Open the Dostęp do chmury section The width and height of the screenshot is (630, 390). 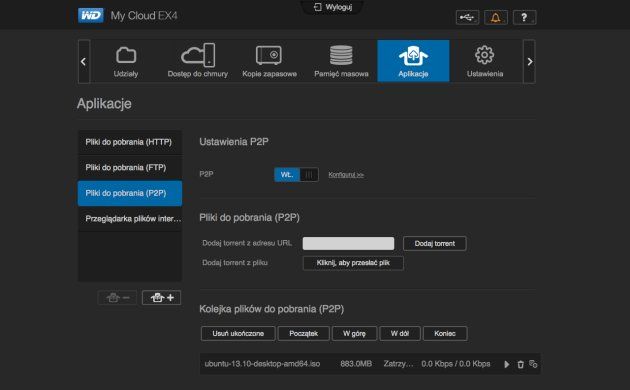(198, 61)
